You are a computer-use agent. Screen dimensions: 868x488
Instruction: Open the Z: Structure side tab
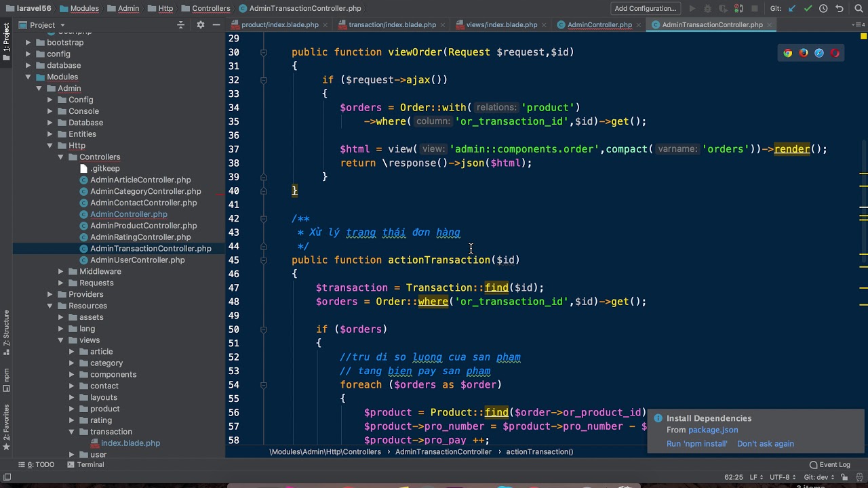click(x=6, y=332)
